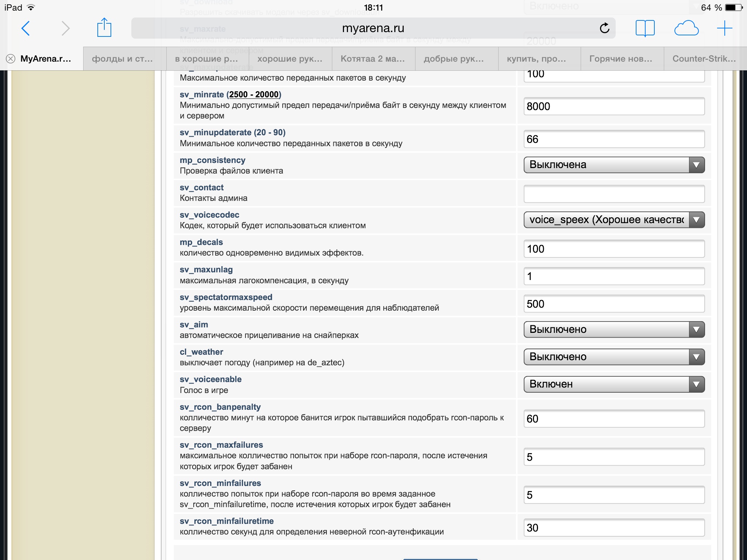Click the sv_spectatormaxspeed setting name
This screenshot has width=747, height=560.
(x=226, y=297)
